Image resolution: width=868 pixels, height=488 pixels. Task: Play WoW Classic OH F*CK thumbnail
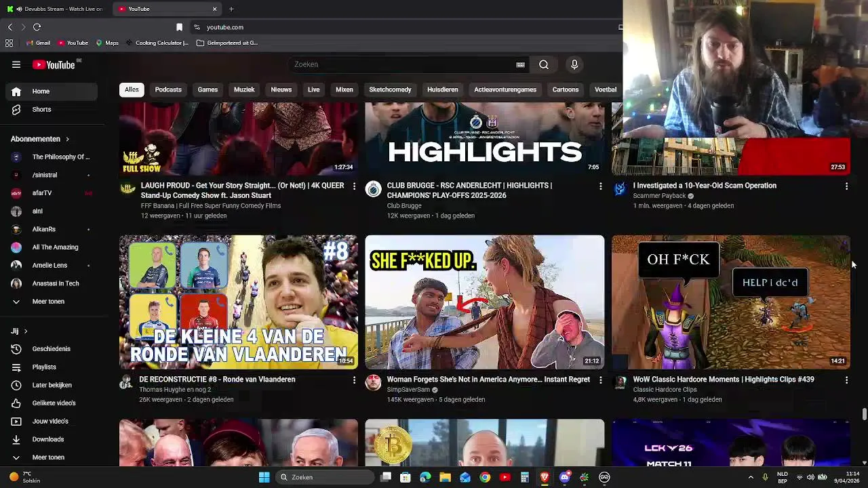point(731,302)
